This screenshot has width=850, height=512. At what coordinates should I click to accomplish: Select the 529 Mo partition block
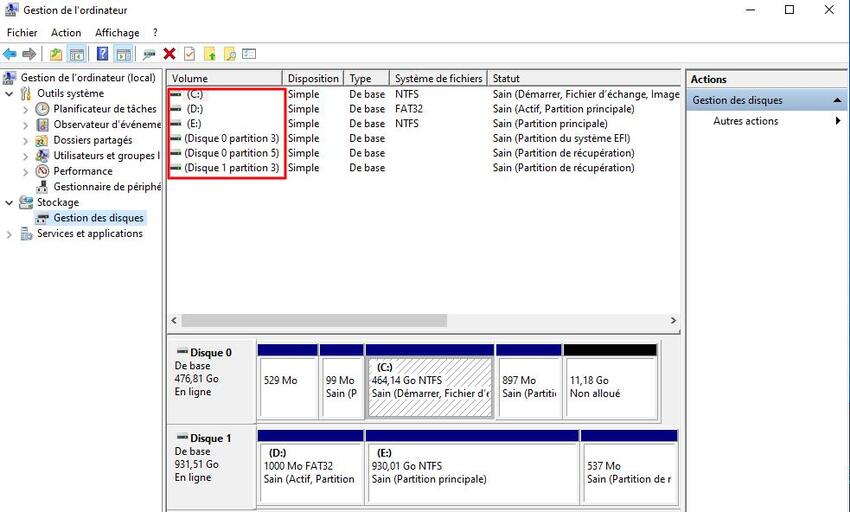[288, 381]
